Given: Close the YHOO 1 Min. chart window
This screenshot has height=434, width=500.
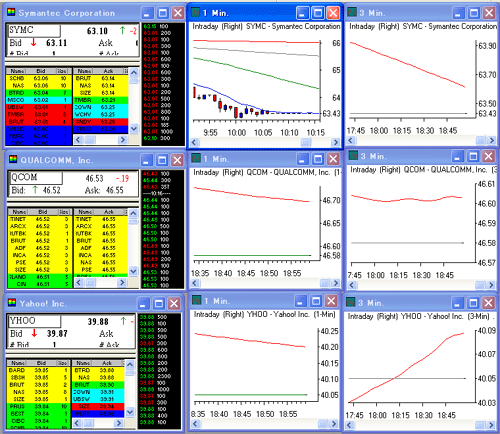Looking at the screenshot, I should 331,301.
